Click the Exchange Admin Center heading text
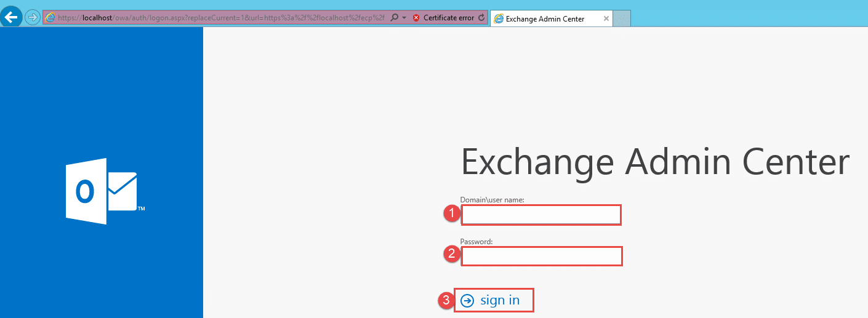Image resolution: width=868 pixels, height=318 pixels. pyautogui.click(x=655, y=163)
